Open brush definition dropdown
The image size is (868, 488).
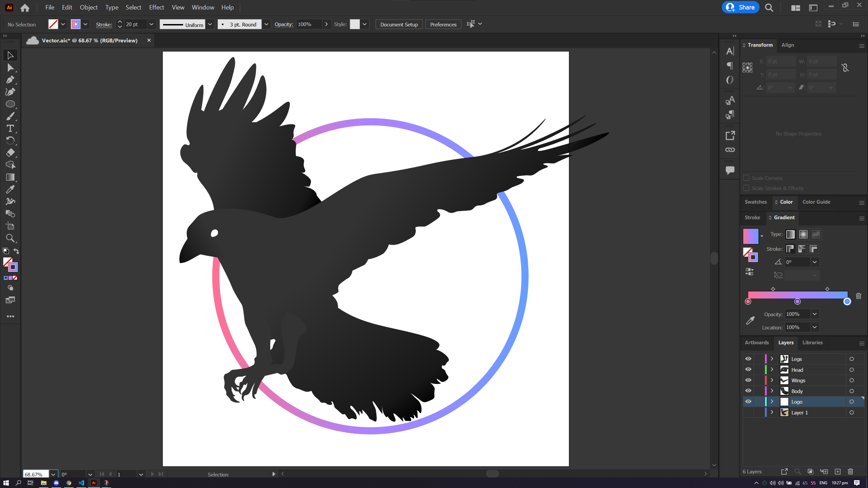click(267, 24)
